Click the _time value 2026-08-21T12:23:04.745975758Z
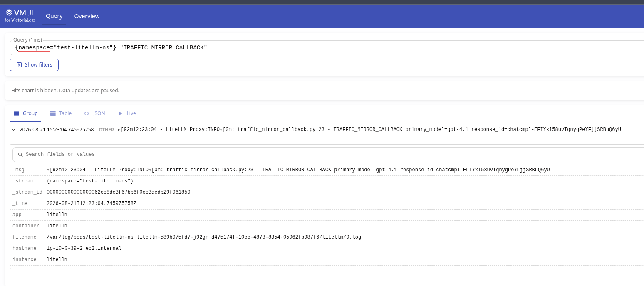This screenshot has height=286, width=644. (x=92, y=203)
